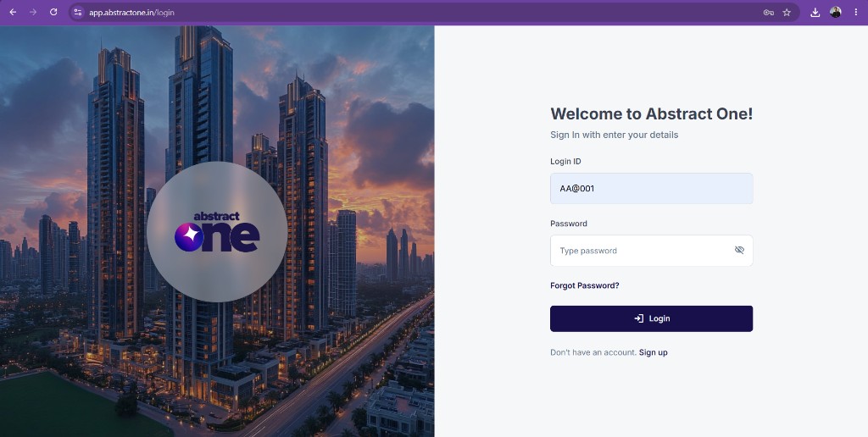Focus the Type password field
This screenshot has height=437, width=868.
pos(652,251)
